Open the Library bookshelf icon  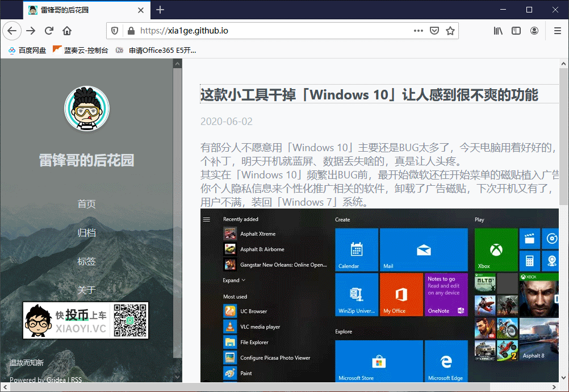tap(498, 31)
